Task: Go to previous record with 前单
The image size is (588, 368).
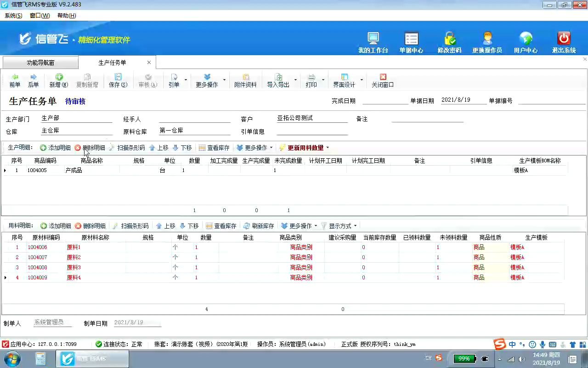Action: click(x=15, y=80)
